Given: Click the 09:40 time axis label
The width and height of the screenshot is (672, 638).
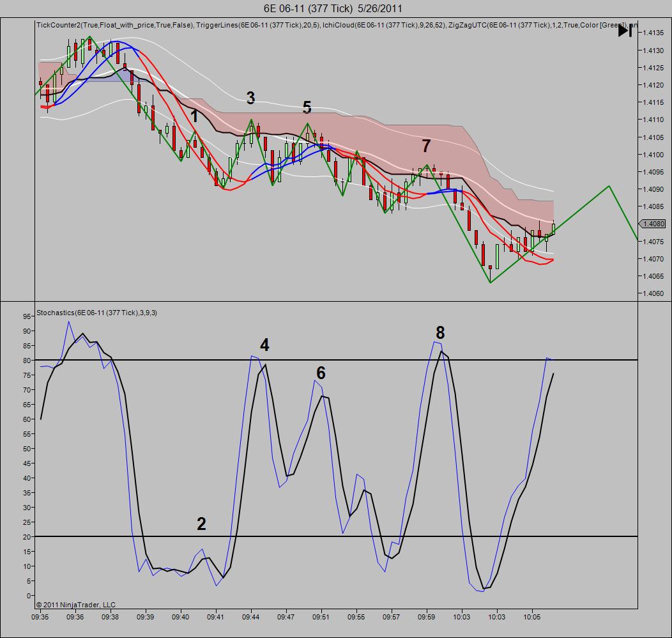Looking at the screenshot, I should 180,618.
